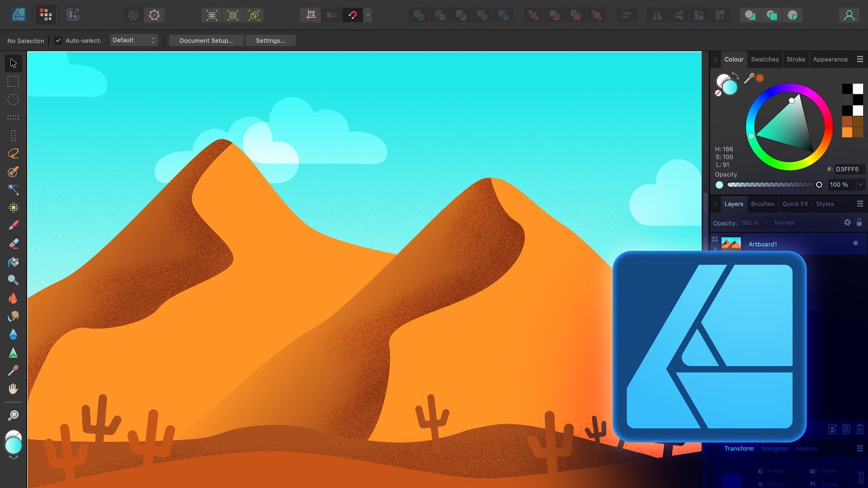The image size is (868, 488).
Task: Toggle the Auto-select checkbox
Action: pyautogui.click(x=58, y=41)
